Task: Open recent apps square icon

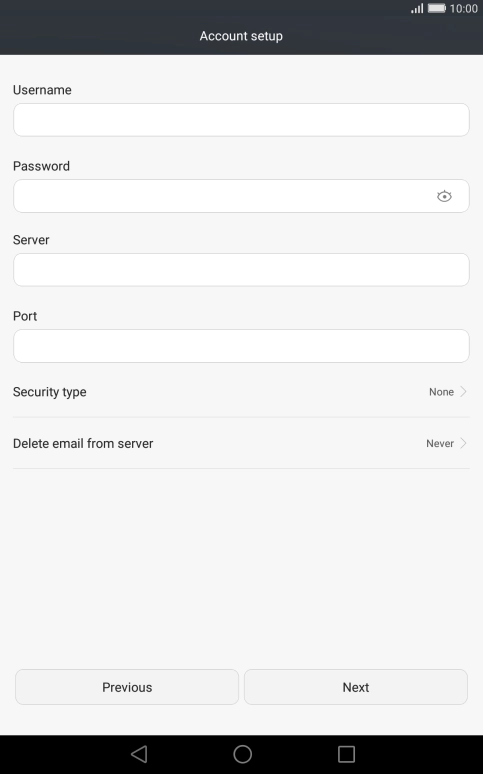Action: click(346, 754)
